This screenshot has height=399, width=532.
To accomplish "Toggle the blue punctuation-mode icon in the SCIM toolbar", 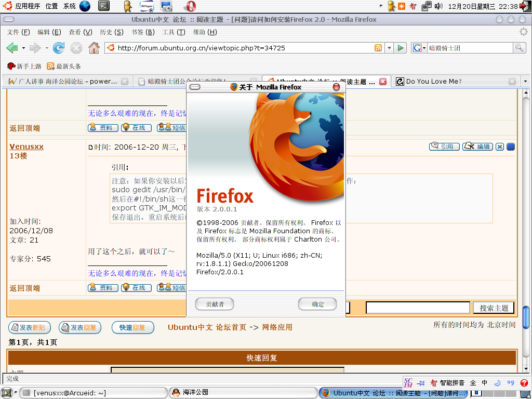I will click(510, 383).
